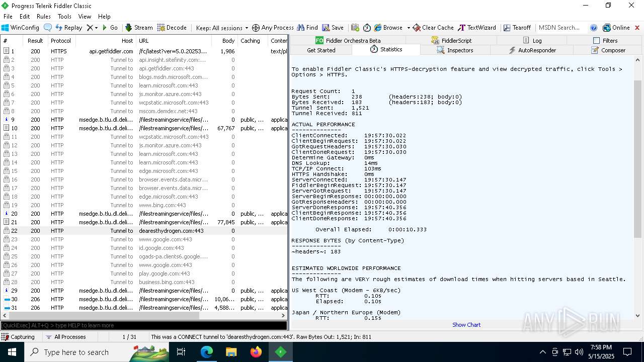The width and height of the screenshot is (644, 362).
Task: Click the taskbar search box
Action: (x=97, y=352)
